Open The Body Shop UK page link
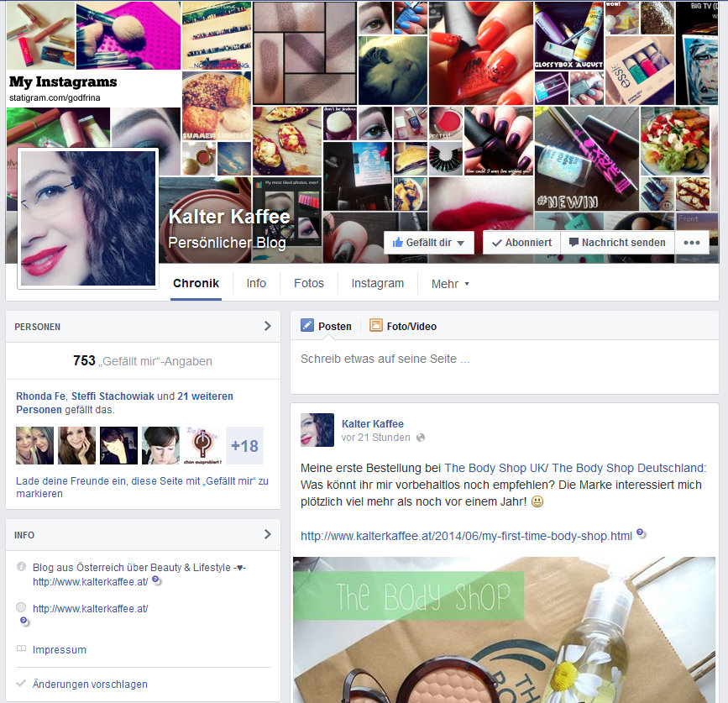Image resolution: width=728 pixels, height=703 pixels. [x=495, y=468]
